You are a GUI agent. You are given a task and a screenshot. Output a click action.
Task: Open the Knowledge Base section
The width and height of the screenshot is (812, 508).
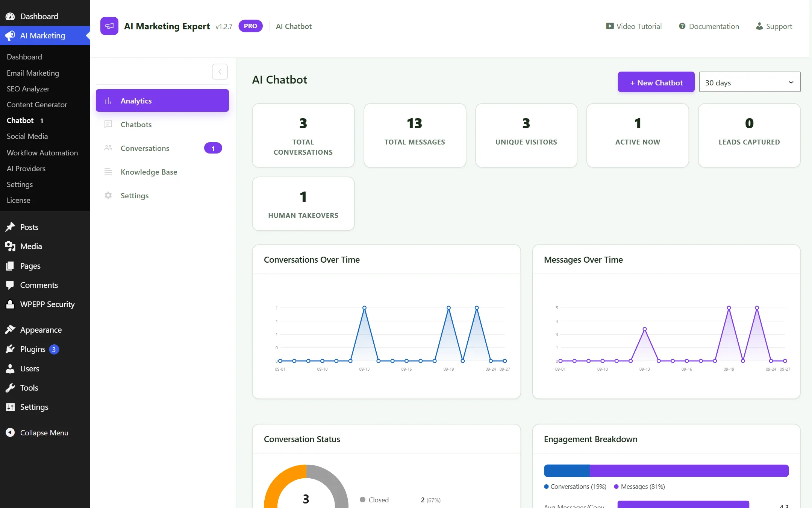coord(162,172)
